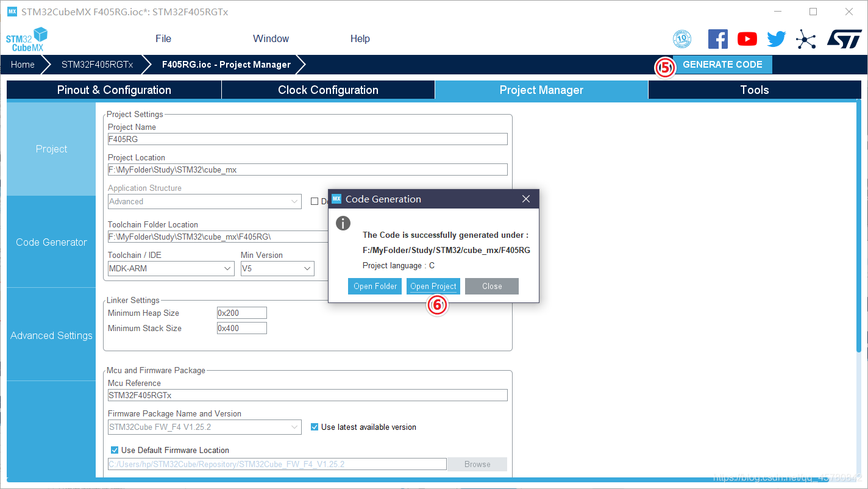
Task: Open the 10th anniversary badge icon
Action: pyautogui.click(x=682, y=39)
